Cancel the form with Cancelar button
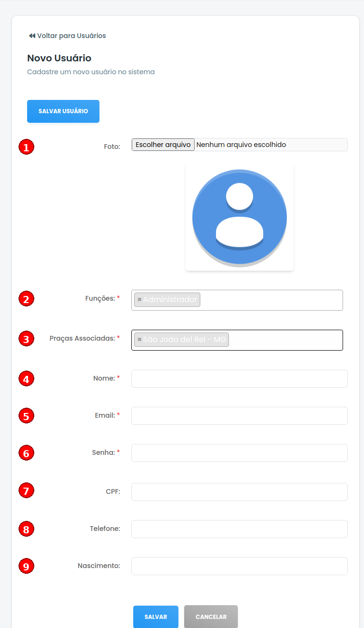Screen dimensions: 364x628 [211, 617]
